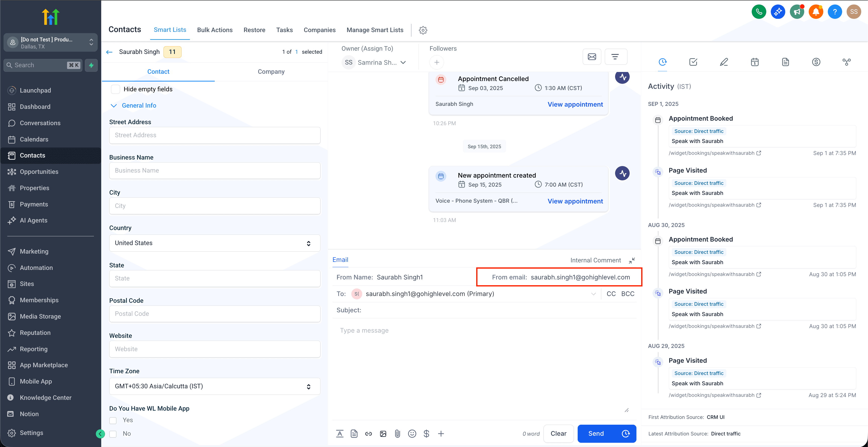
Task: Insert an image into the email
Action: [x=383, y=433]
